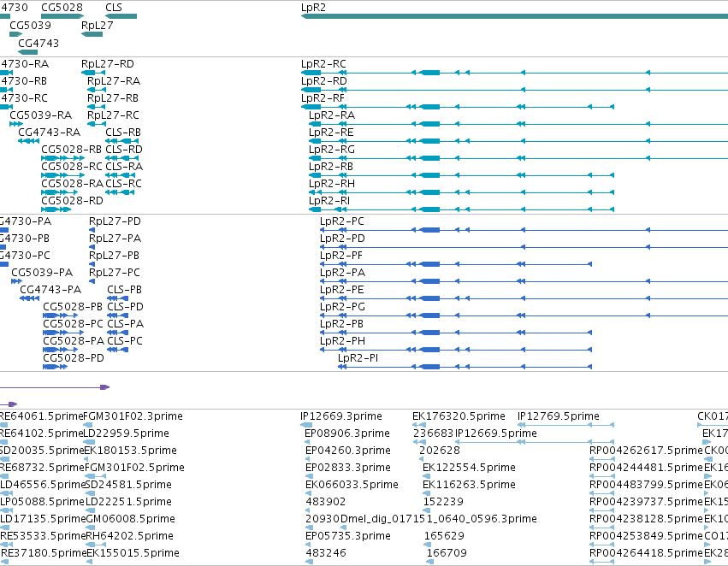This screenshot has height=566, width=728.
Task: Click CG5028-PD protein label
Action: click(x=74, y=358)
